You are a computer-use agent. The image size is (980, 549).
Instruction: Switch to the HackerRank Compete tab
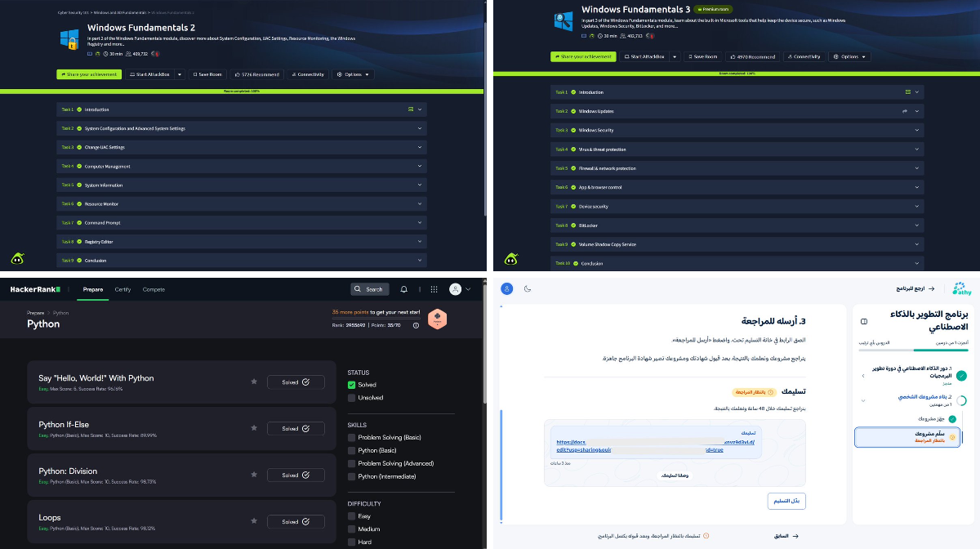point(154,289)
